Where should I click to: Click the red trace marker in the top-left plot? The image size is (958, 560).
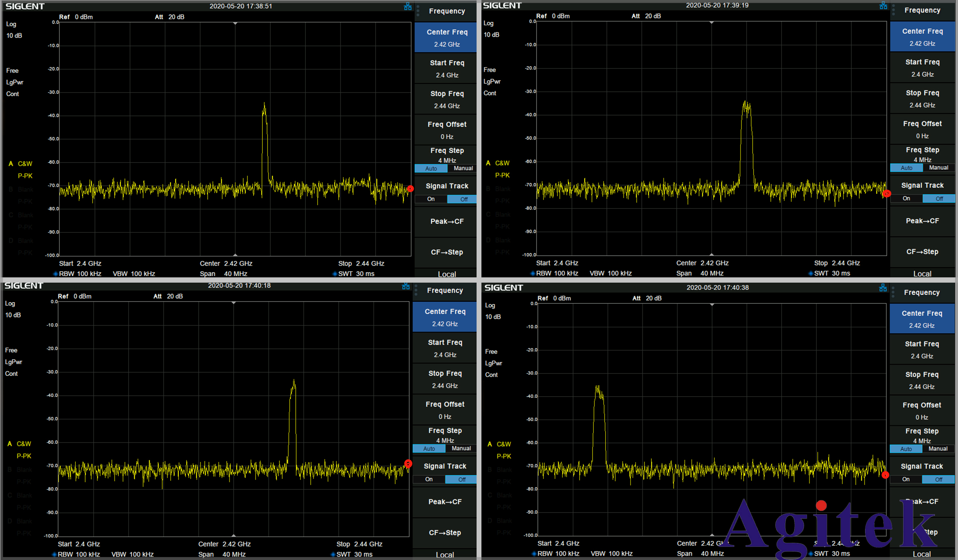click(410, 189)
